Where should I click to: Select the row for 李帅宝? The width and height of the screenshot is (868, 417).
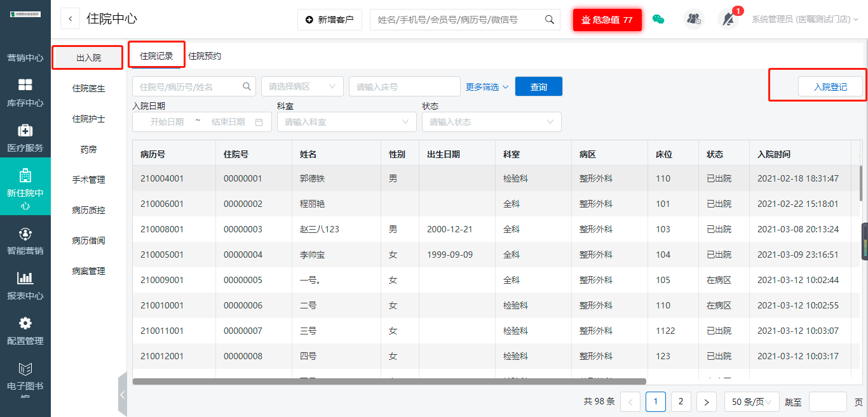pyautogui.click(x=496, y=255)
